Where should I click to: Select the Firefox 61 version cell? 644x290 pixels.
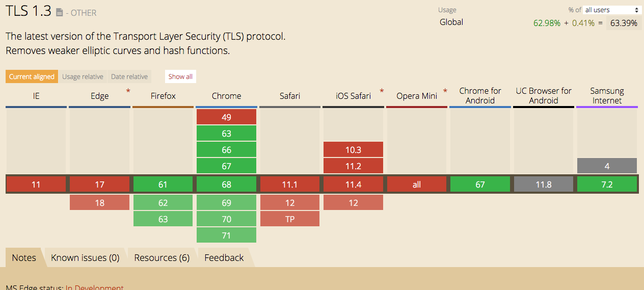[163, 184]
